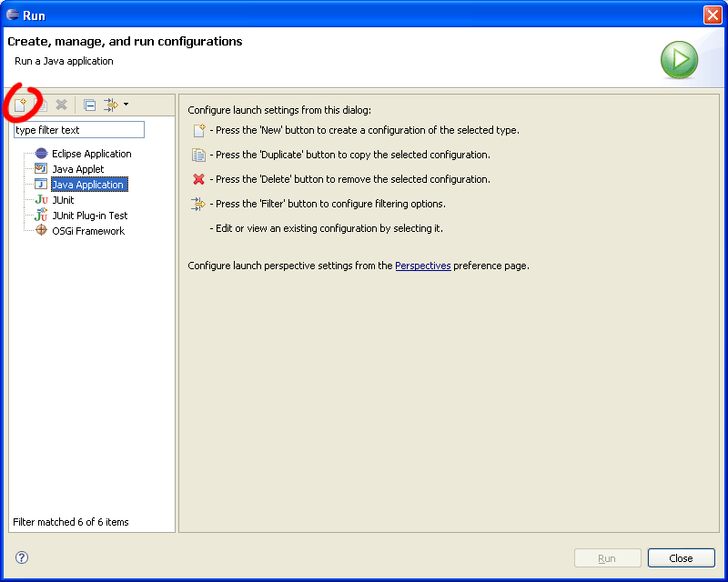Click the New launch configuration icon
728x582 pixels.
coord(20,105)
